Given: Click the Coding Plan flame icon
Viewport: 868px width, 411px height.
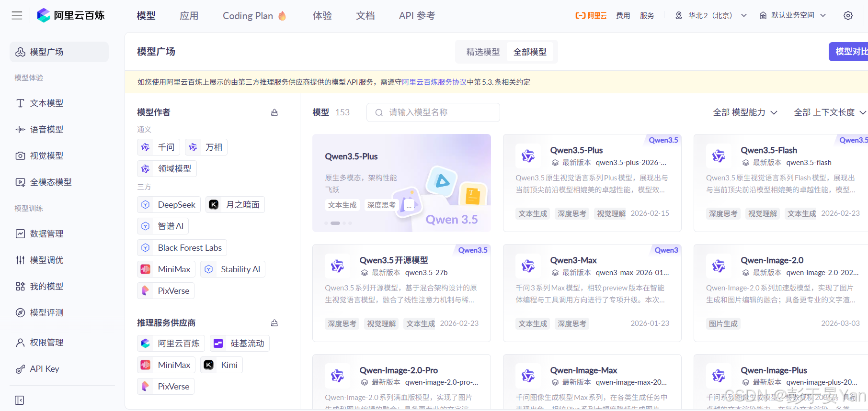Looking at the screenshot, I should tap(282, 16).
